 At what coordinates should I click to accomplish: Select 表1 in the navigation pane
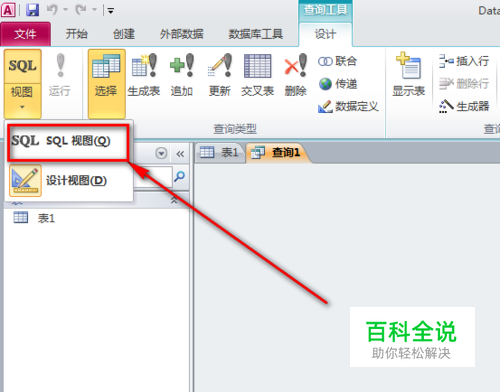point(34,218)
